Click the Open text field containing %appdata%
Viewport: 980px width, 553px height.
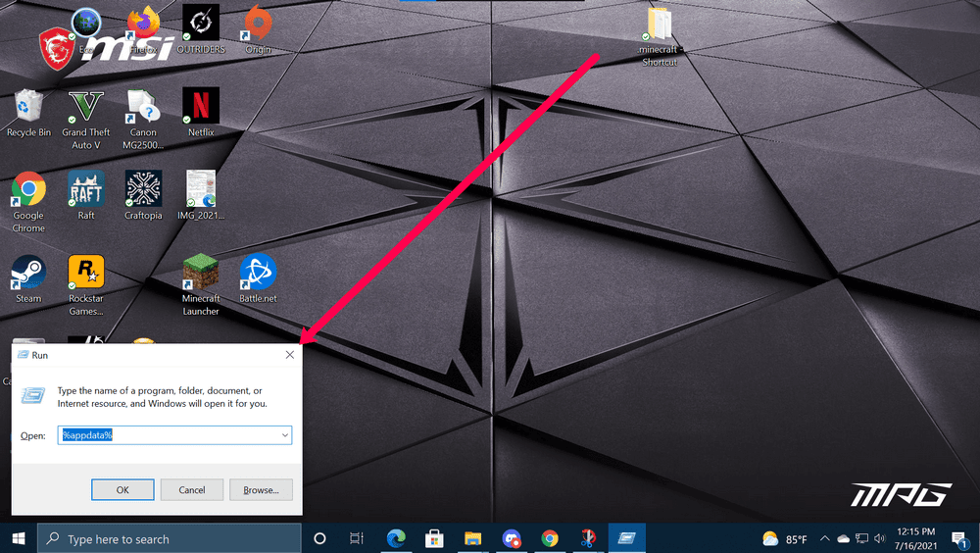coord(167,434)
